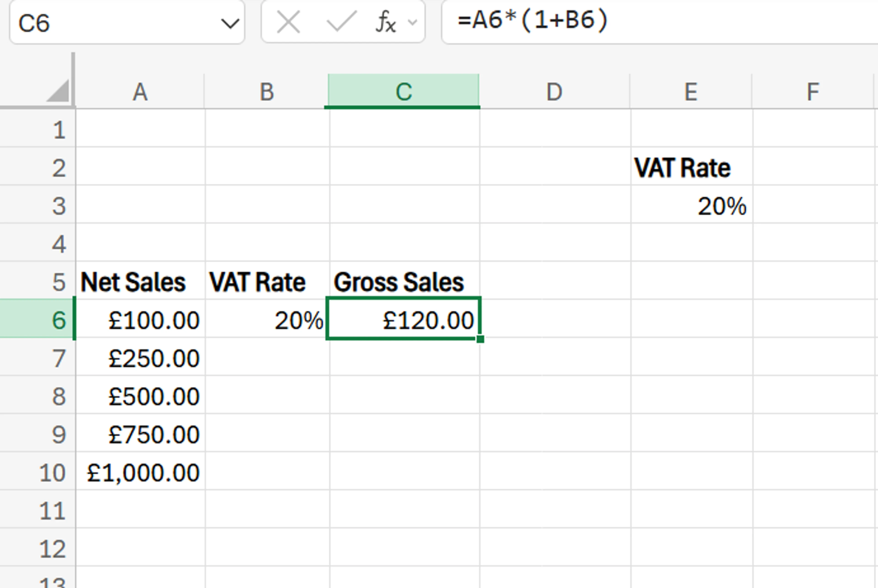Select the 20% cell under column E
The height and width of the screenshot is (588, 878).
[x=691, y=206]
